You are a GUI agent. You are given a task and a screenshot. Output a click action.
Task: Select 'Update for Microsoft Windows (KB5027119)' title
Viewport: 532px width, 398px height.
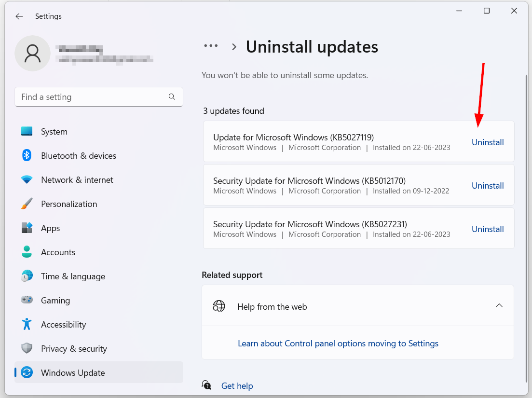coord(293,137)
